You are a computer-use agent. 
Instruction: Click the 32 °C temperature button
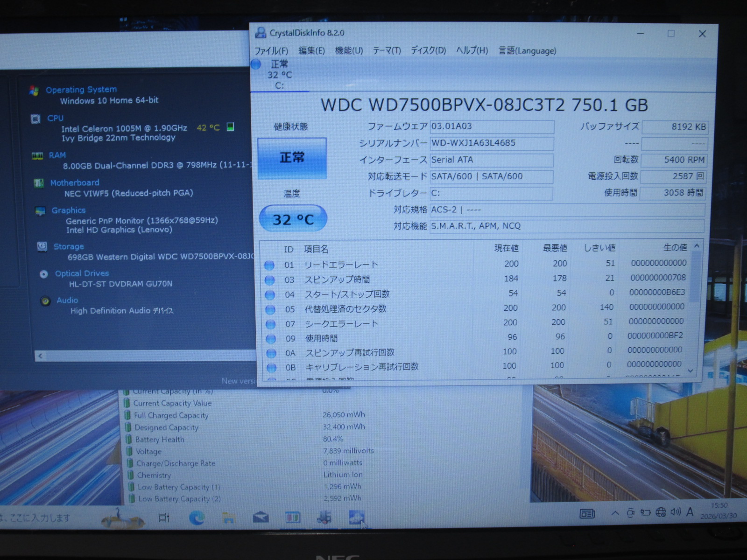(x=293, y=219)
